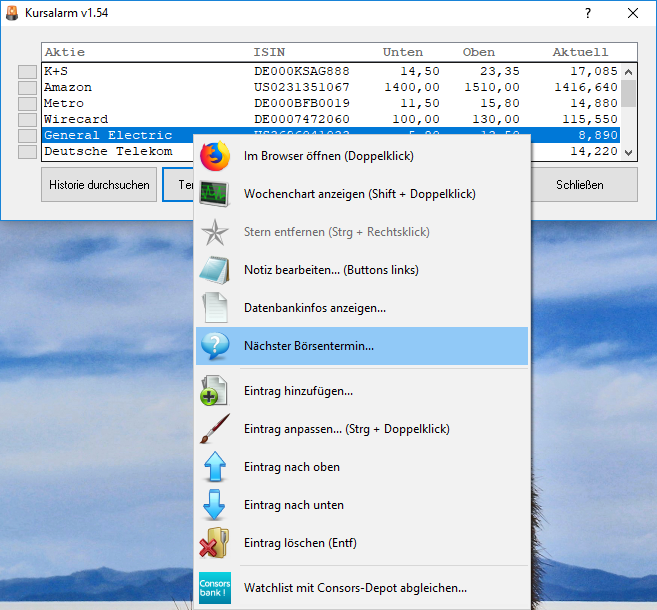Click the paintbrush icon for adjusting entry

pyautogui.click(x=215, y=429)
